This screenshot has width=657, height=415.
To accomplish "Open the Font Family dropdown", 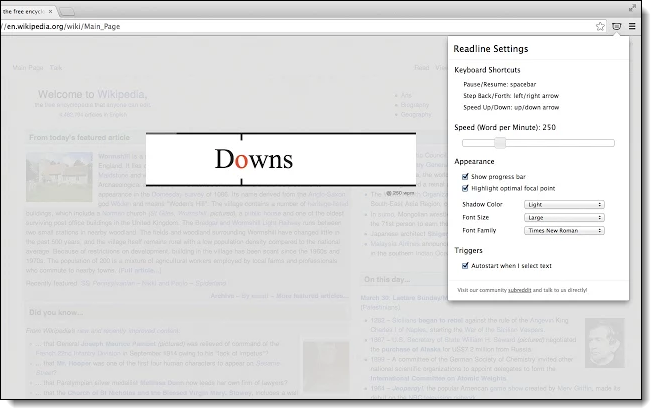I will tap(564, 231).
